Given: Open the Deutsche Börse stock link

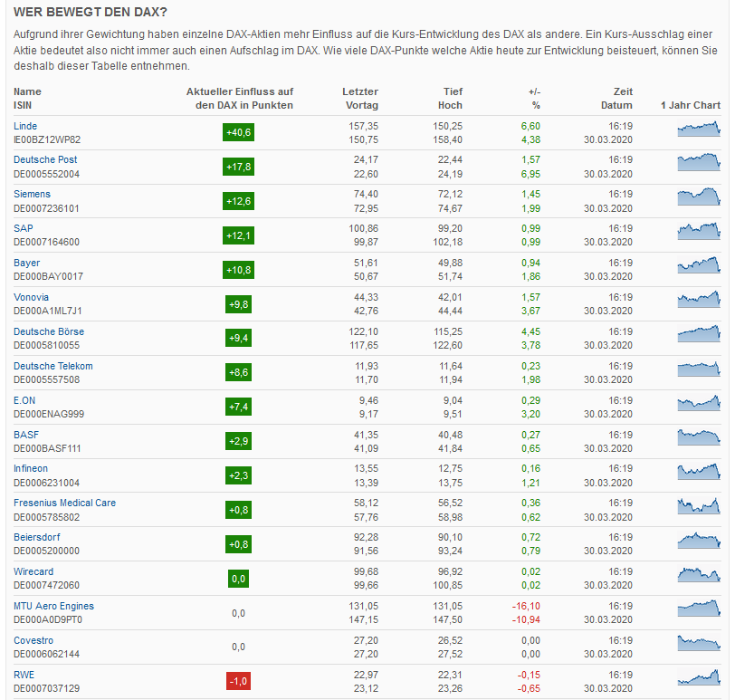Looking at the screenshot, I should (49, 331).
